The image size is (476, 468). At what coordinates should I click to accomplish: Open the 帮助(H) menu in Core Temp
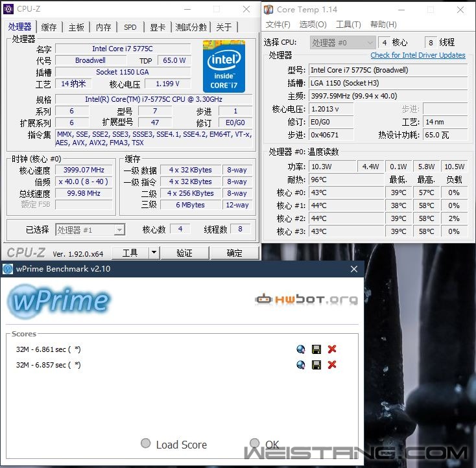click(383, 24)
